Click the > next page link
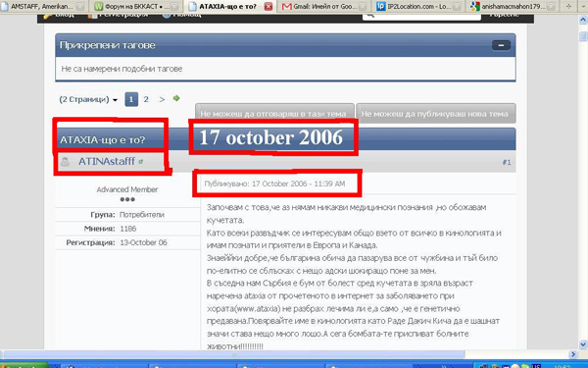 pyautogui.click(x=162, y=99)
